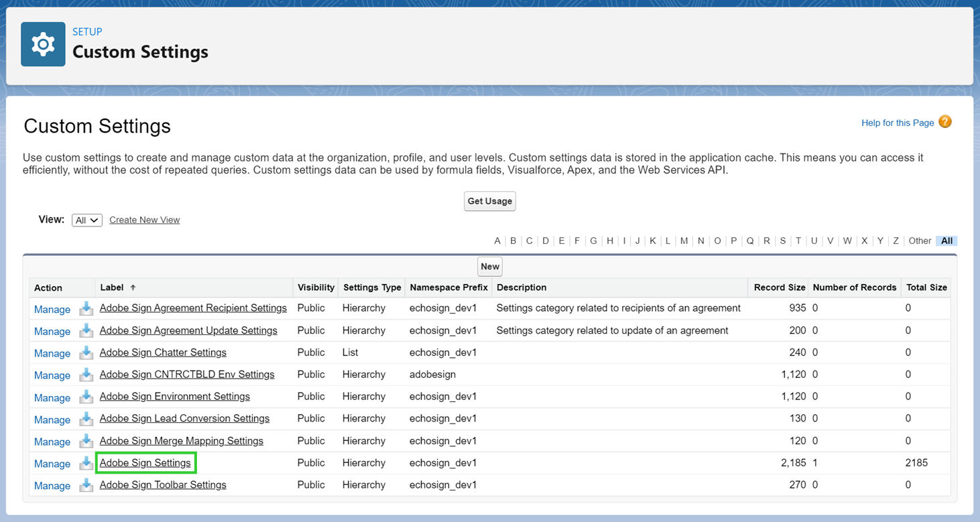Screen dimensions: 980x522
Task: Open the highlighted Adobe Sign Settings link
Action: coord(145,463)
